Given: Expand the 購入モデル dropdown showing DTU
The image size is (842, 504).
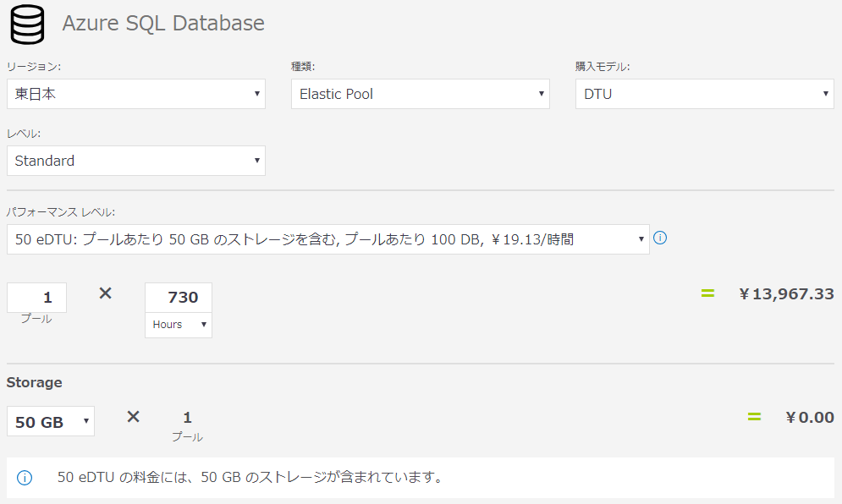Looking at the screenshot, I should [x=705, y=94].
